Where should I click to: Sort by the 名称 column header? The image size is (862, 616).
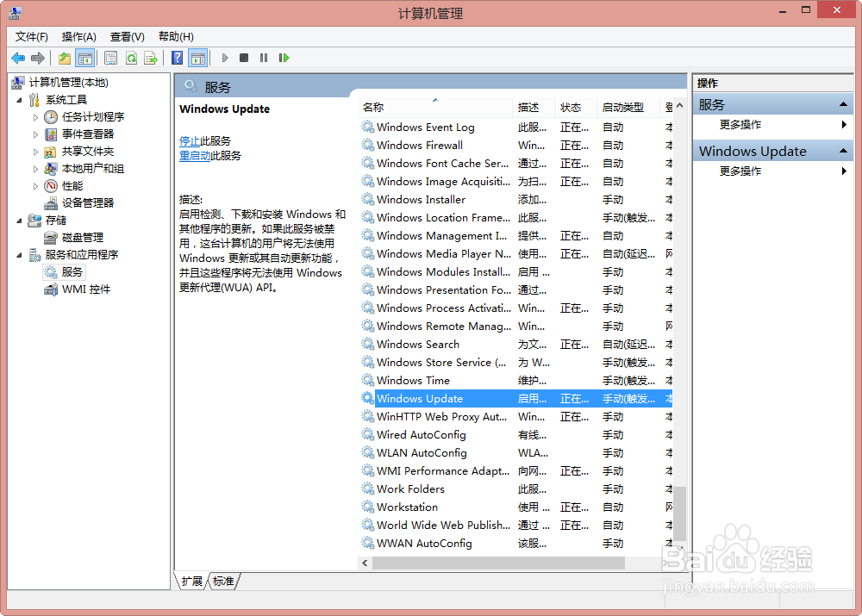tap(435, 107)
